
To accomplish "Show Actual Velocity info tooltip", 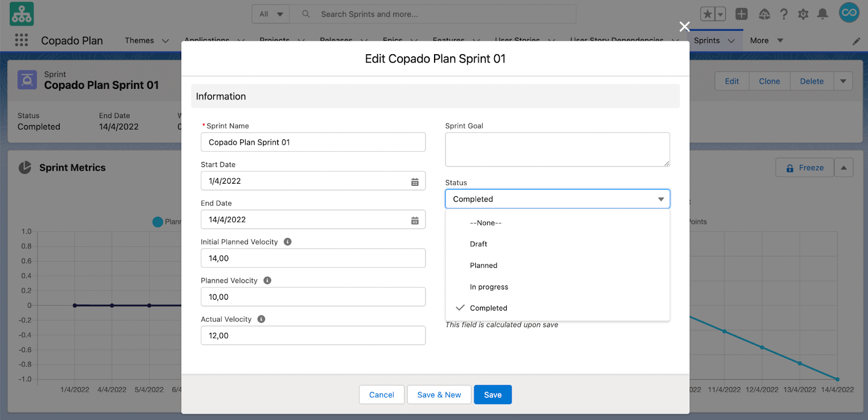I will pos(261,319).
